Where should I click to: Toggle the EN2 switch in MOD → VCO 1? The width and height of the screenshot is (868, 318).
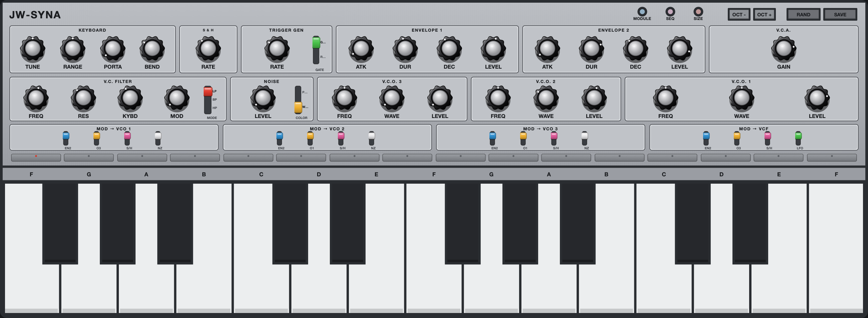[x=66, y=138]
